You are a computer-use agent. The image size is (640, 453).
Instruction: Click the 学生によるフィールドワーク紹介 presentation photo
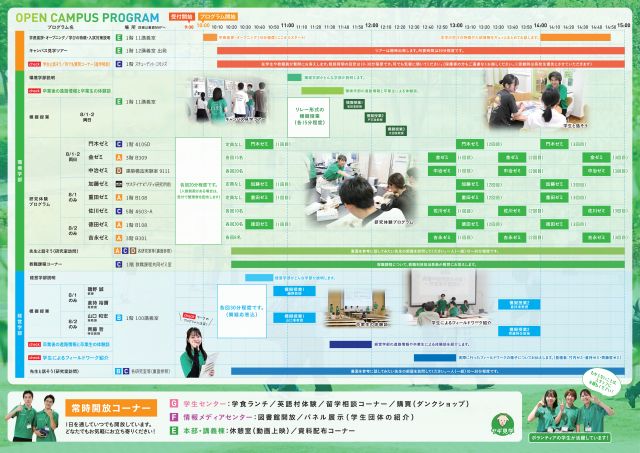tap(447, 298)
